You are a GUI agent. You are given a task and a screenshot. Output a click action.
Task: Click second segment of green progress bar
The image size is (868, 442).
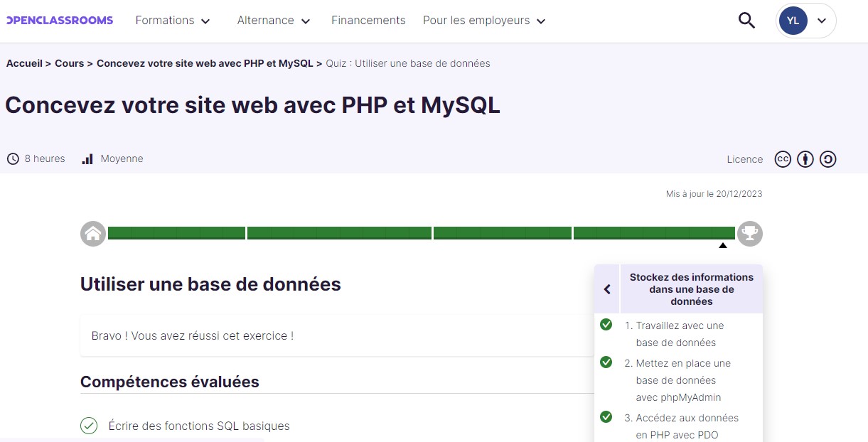pos(339,233)
